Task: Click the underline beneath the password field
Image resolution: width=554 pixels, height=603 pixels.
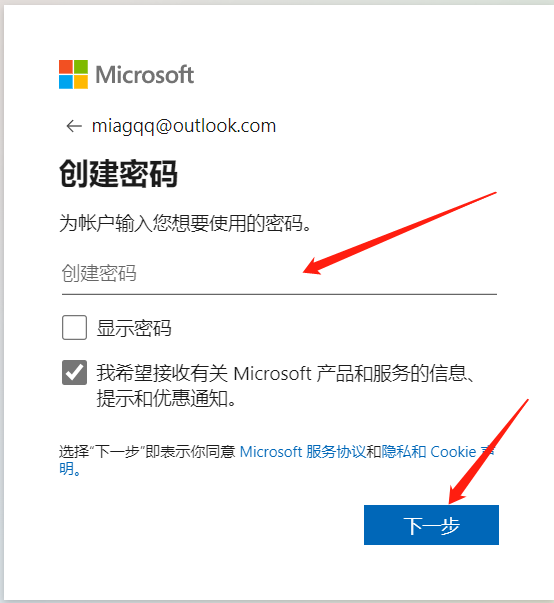Action: coord(279,294)
